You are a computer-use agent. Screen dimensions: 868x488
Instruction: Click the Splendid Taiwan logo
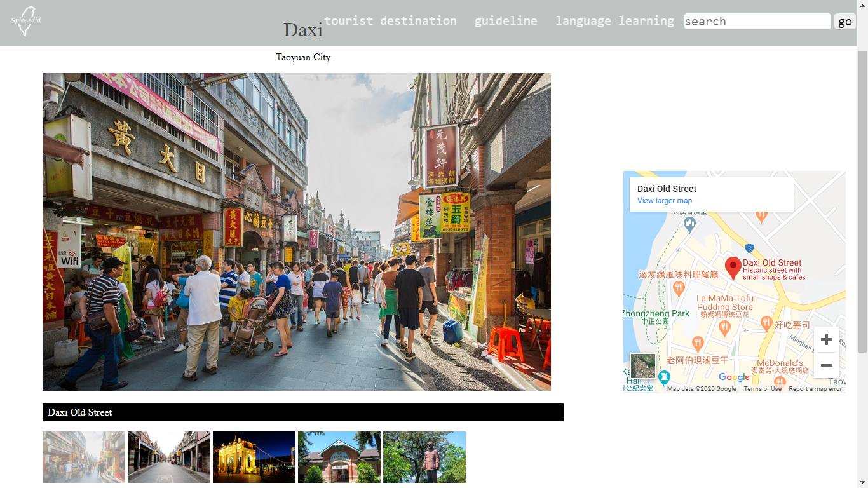click(26, 21)
